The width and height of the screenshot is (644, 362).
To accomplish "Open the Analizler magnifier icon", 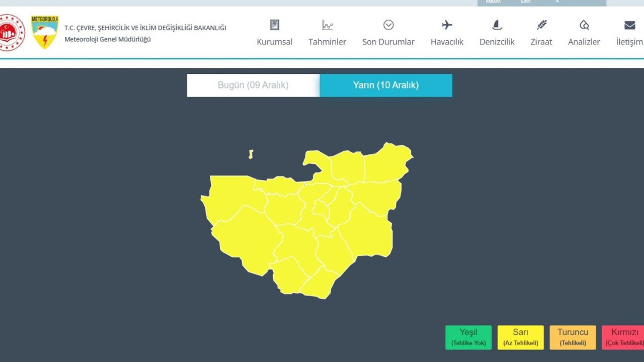I will click(584, 24).
